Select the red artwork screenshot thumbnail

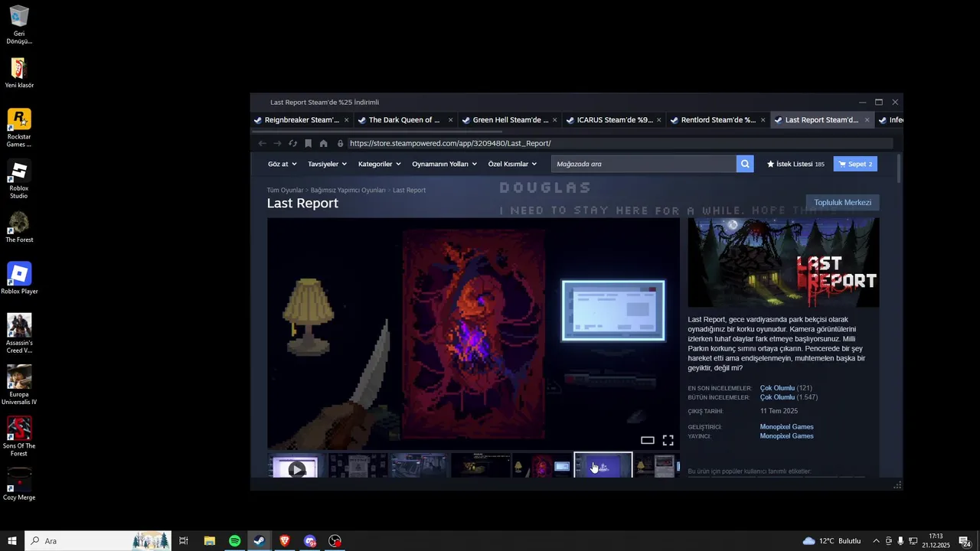click(542, 465)
